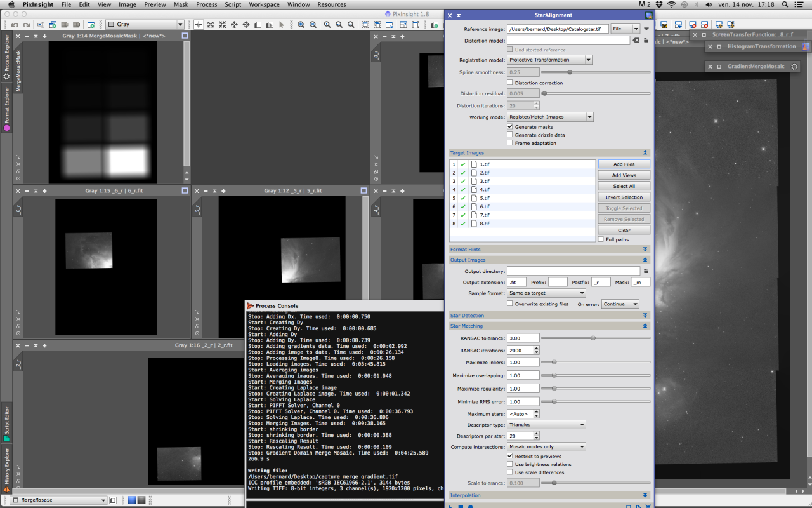Enable the Frame adaptation checkbox

point(510,143)
